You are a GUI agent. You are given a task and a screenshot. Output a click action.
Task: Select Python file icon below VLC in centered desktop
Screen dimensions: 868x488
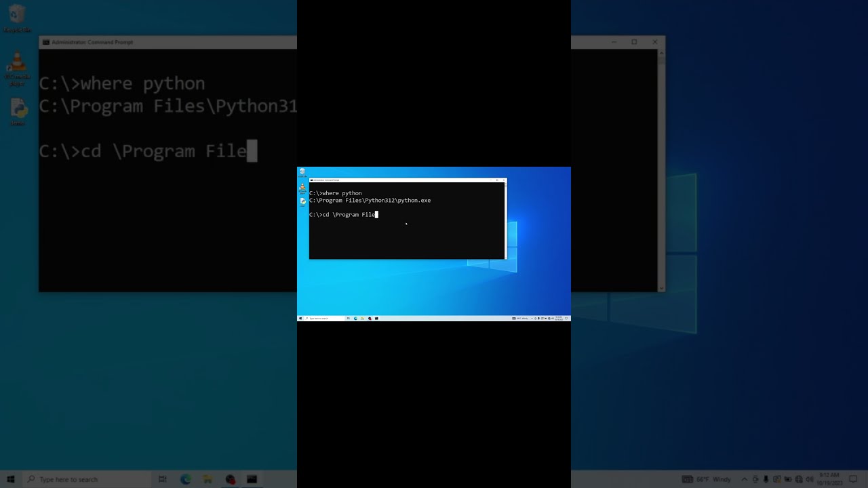pos(302,201)
